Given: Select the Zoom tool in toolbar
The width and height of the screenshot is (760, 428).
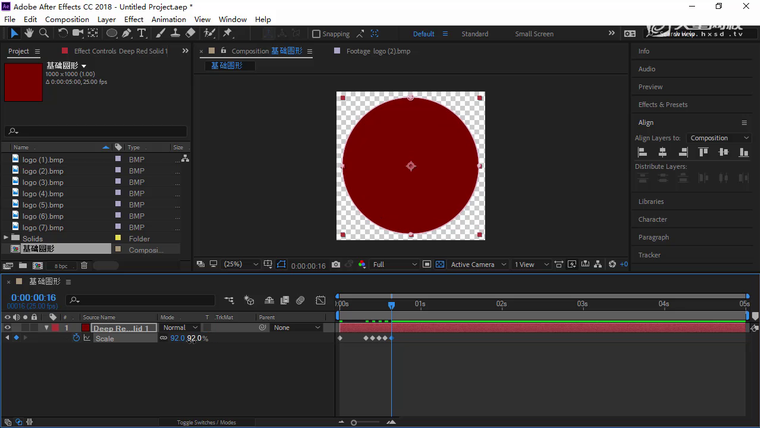Looking at the screenshot, I should [x=42, y=33].
